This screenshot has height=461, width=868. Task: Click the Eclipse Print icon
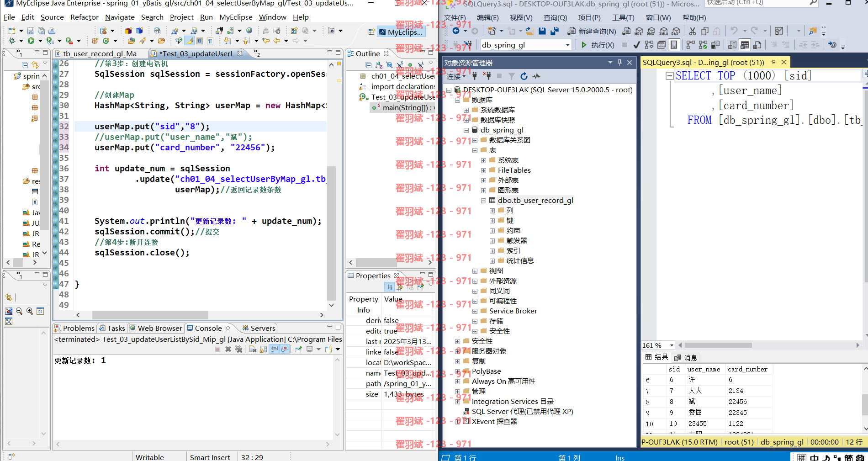click(x=52, y=31)
